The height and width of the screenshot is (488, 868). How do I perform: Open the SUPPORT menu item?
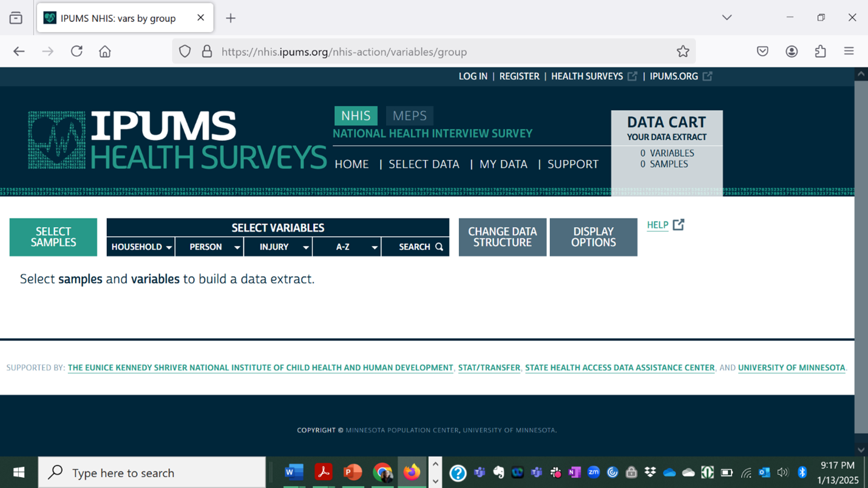pos(573,164)
